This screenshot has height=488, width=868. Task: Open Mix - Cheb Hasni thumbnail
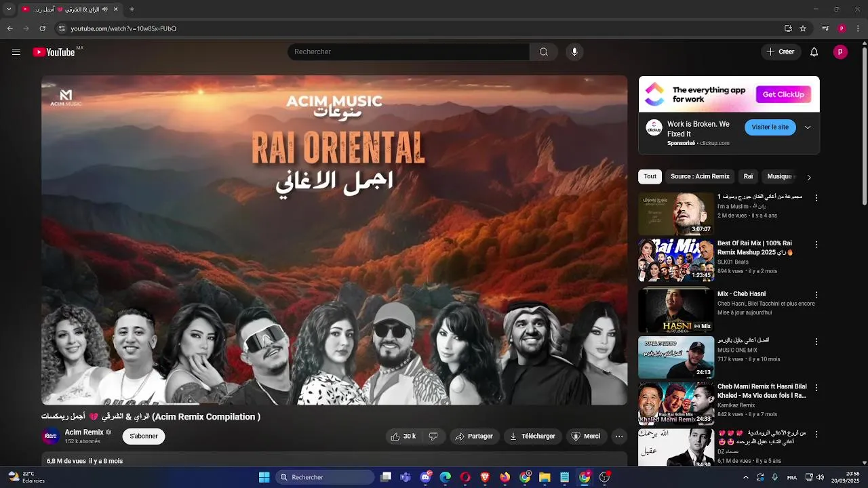[676, 311]
